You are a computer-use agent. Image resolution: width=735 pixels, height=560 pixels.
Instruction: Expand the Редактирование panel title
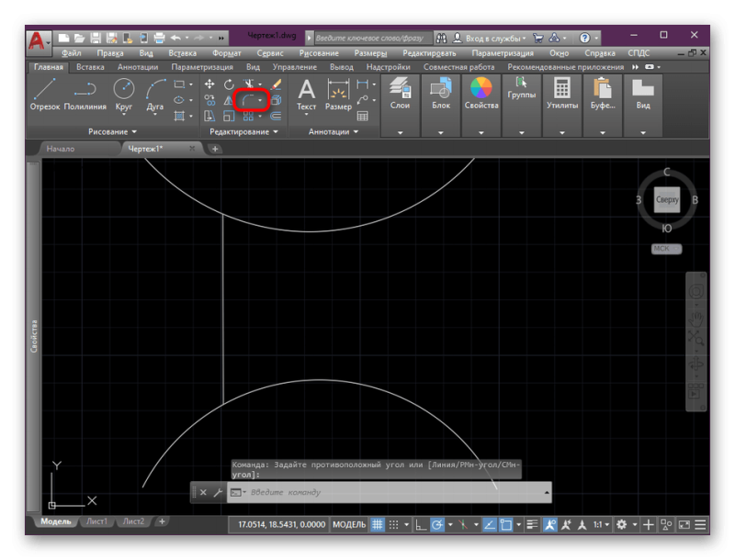[243, 132]
